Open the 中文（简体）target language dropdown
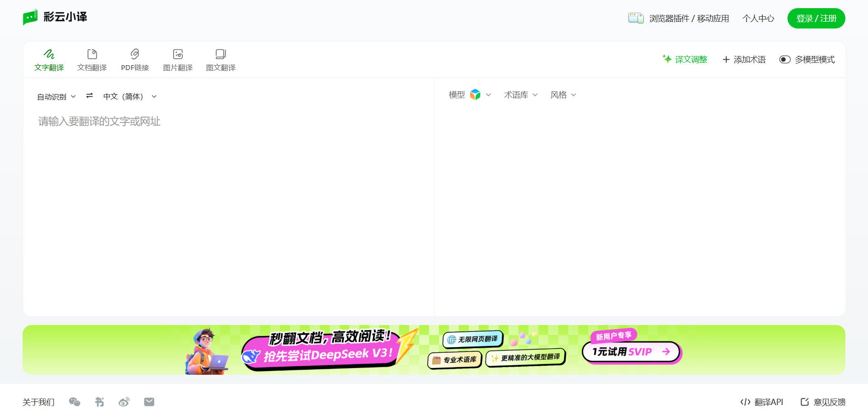The height and width of the screenshot is (420, 868). (130, 96)
